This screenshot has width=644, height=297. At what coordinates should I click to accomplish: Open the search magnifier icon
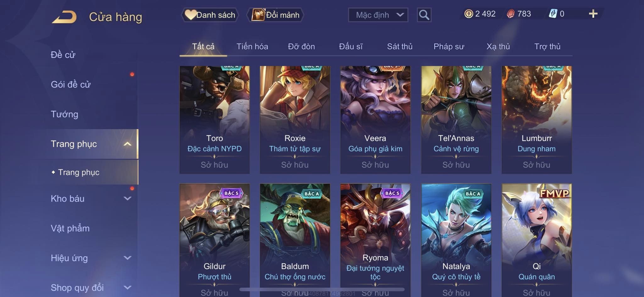tap(424, 15)
